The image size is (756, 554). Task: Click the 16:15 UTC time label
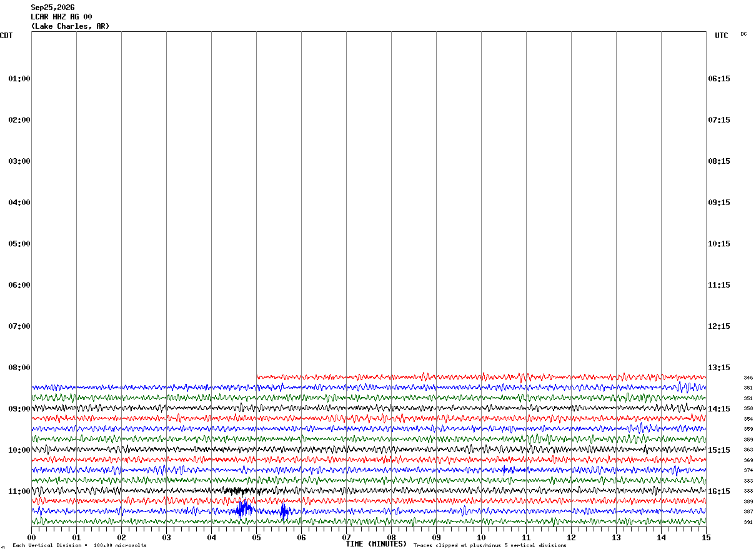click(x=719, y=491)
